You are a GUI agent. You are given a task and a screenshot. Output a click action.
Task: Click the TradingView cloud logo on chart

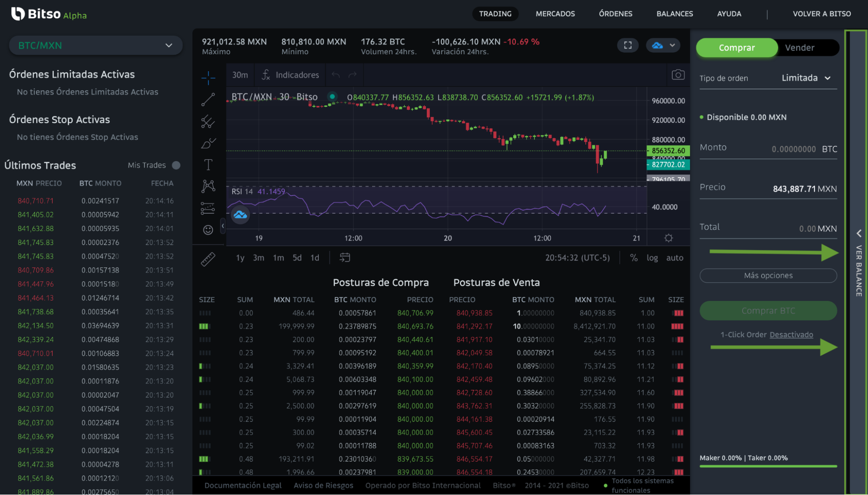(240, 214)
